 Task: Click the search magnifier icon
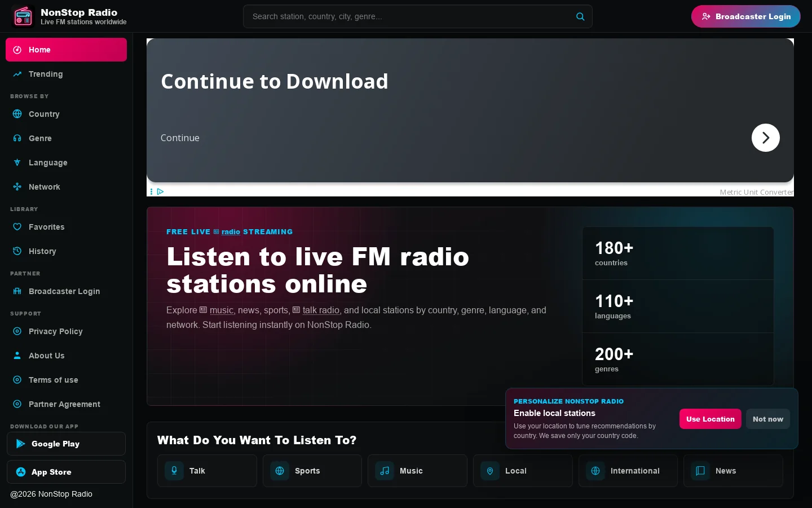click(x=580, y=16)
